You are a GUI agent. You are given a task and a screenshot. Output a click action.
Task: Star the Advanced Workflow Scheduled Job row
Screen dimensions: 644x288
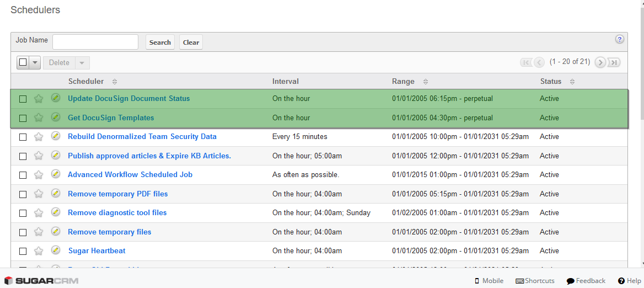(39, 175)
